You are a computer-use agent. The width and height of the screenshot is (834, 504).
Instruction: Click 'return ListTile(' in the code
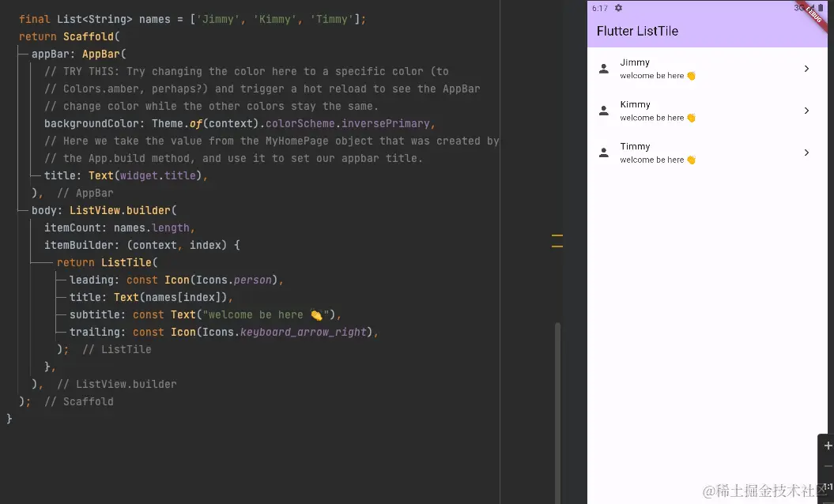click(x=108, y=262)
